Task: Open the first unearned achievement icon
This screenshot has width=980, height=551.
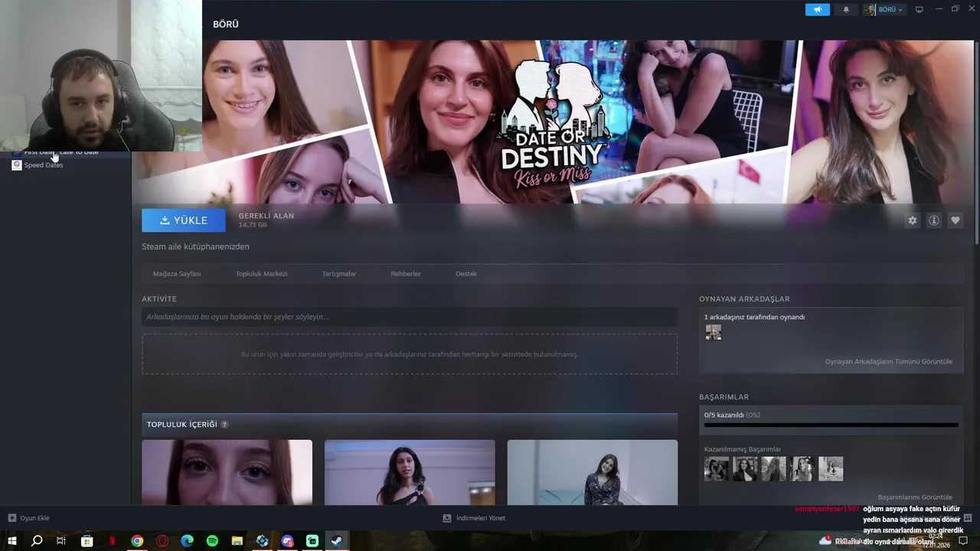Action: click(717, 469)
